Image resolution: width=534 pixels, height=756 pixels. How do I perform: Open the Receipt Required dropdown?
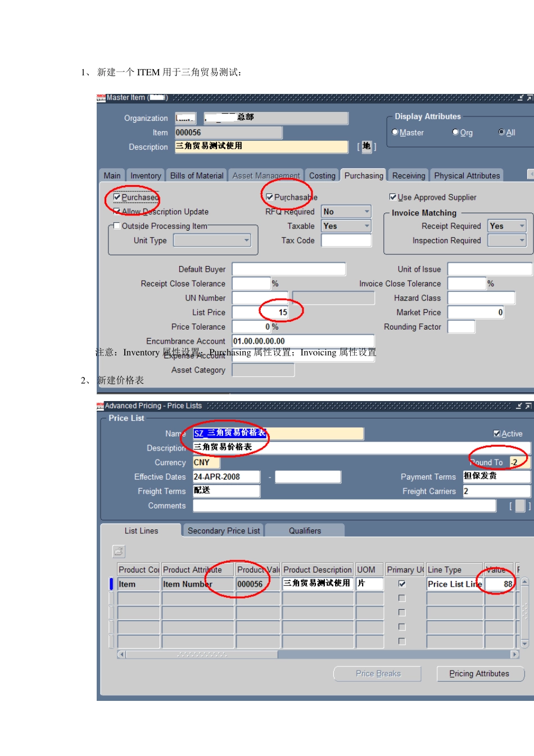(522, 226)
